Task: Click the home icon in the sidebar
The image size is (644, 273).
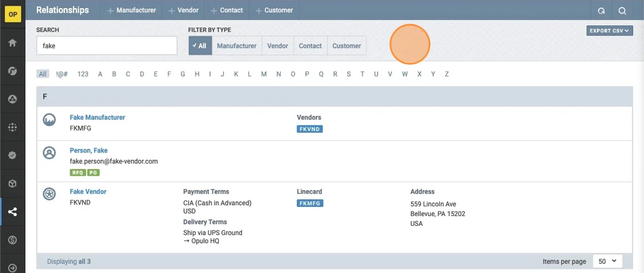Action: tap(12, 43)
